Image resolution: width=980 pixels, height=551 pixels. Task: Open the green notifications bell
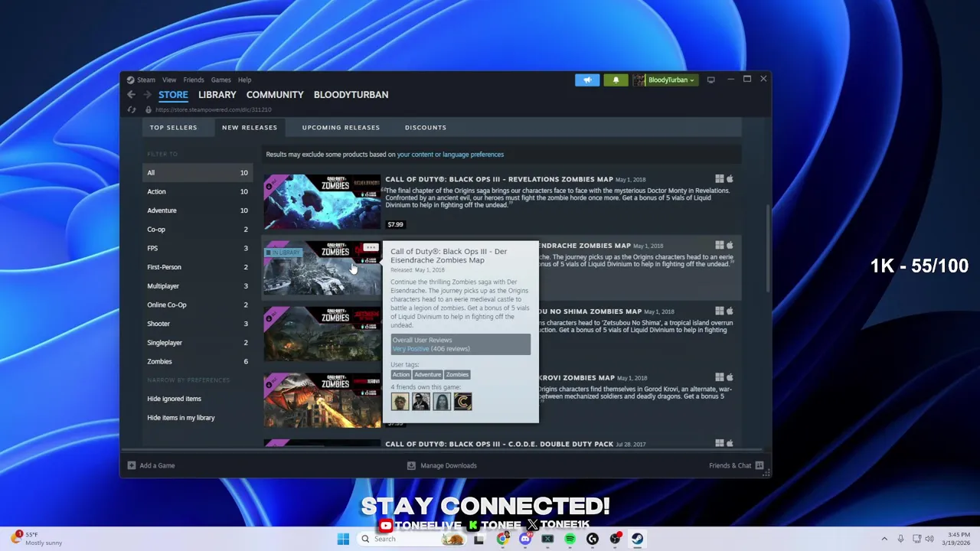pyautogui.click(x=616, y=80)
